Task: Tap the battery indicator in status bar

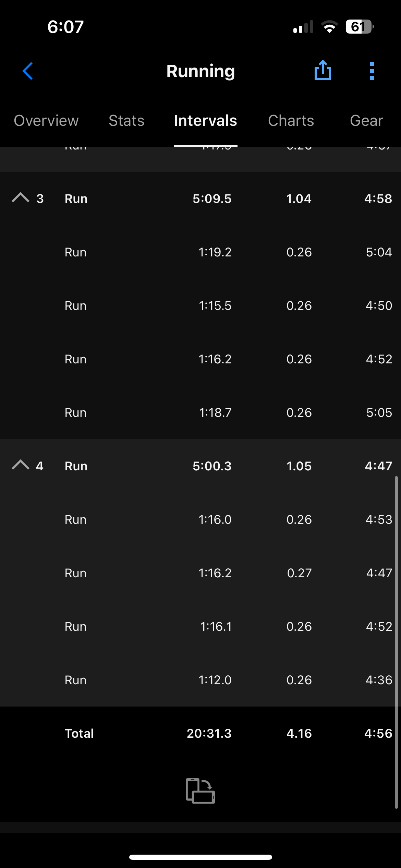Action: point(359,27)
